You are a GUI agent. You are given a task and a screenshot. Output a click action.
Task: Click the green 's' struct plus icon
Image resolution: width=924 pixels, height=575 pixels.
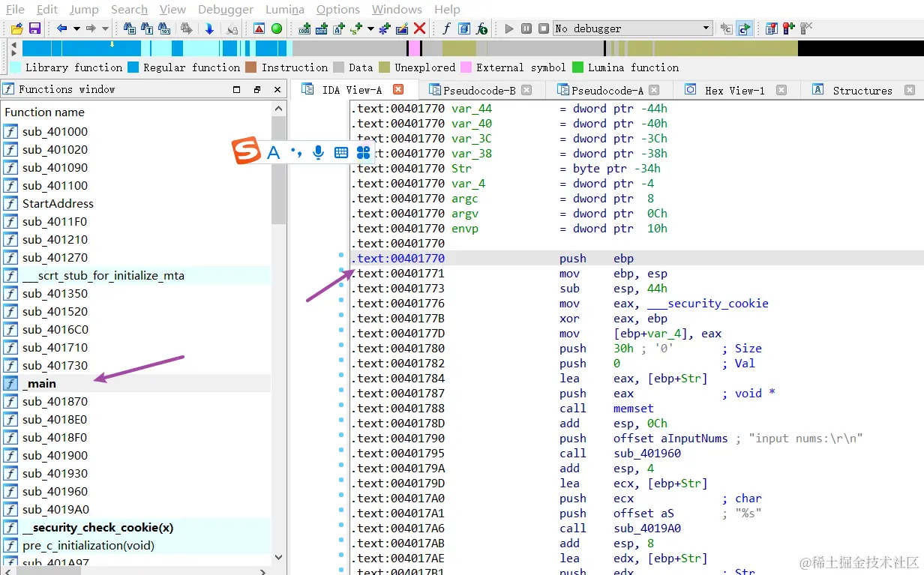click(356, 28)
